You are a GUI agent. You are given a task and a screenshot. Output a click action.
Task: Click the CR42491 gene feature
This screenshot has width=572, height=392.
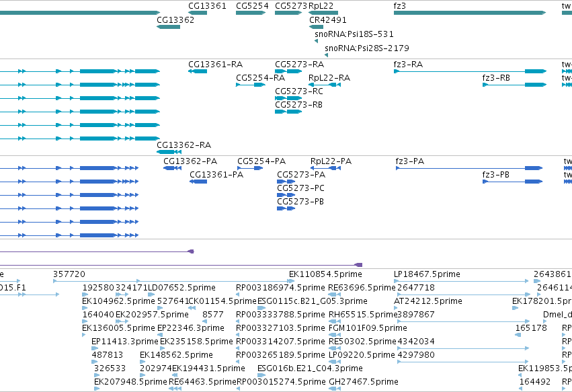(x=317, y=27)
